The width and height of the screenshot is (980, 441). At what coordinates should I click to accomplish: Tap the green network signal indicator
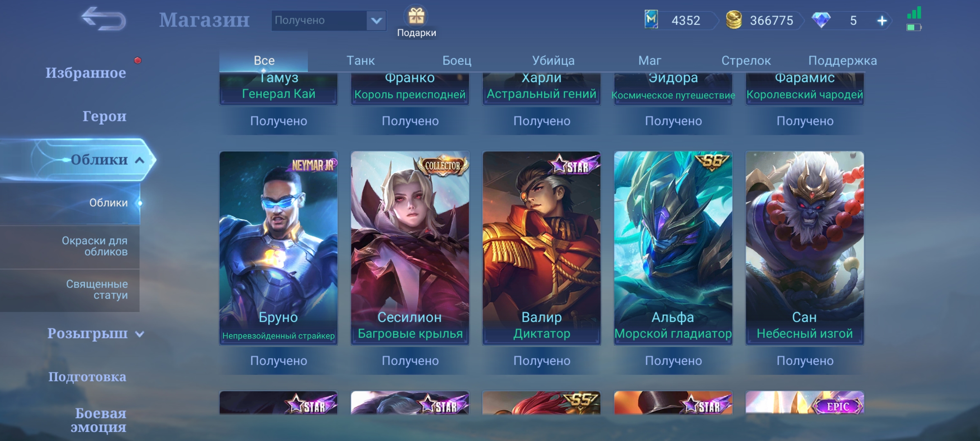pos(914,13)
